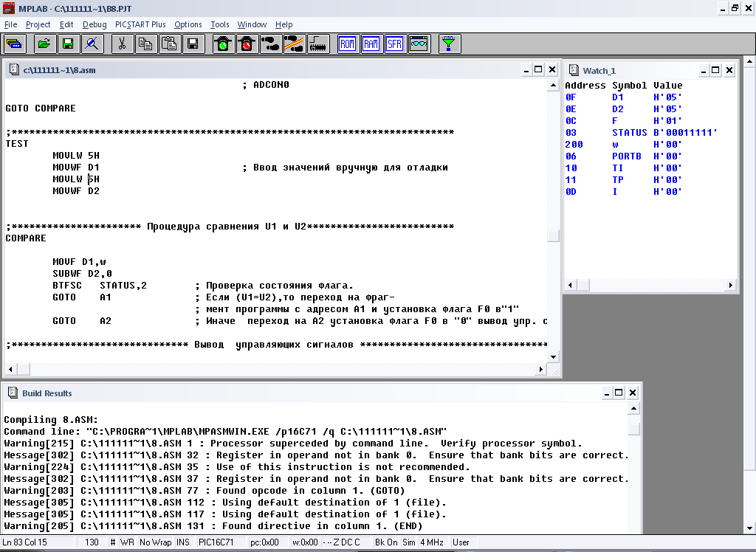
Task: Click the red traffic light halt icon
Action: pos(247,44)
